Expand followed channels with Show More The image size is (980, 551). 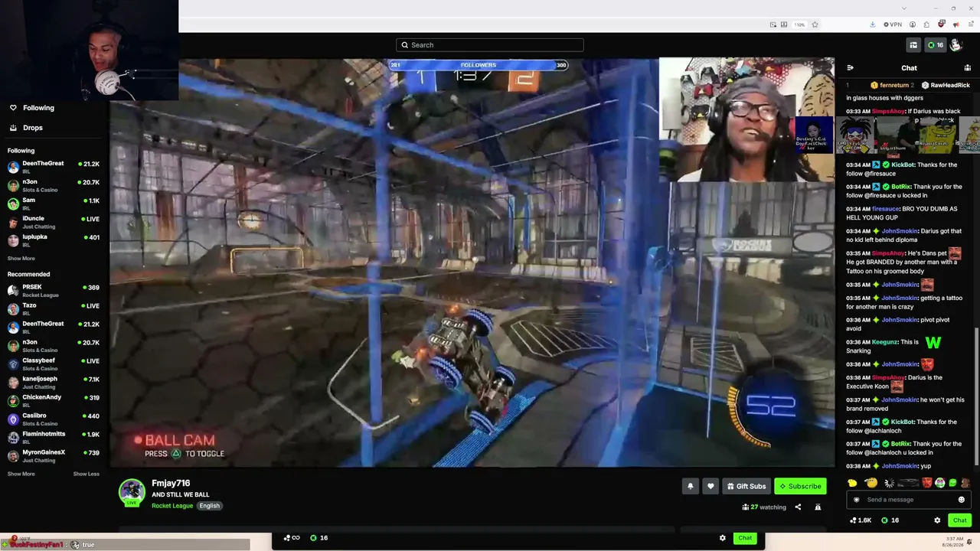[21, 259]
